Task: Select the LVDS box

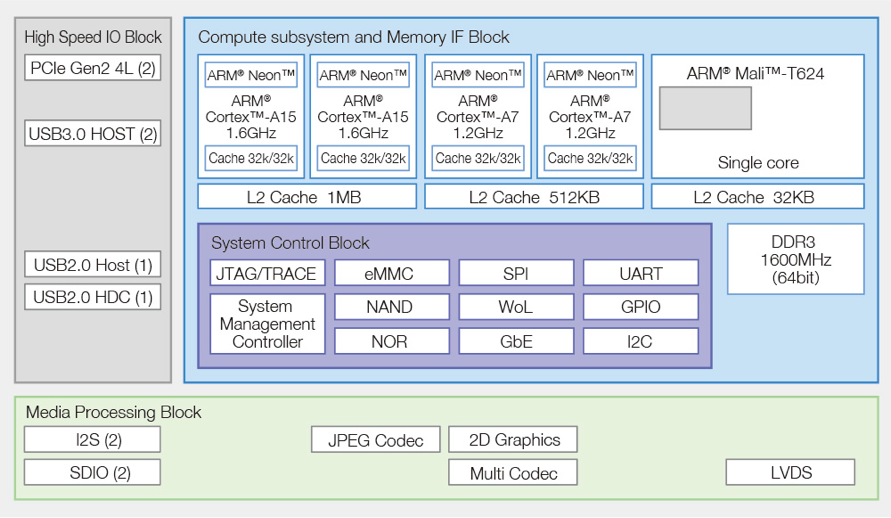Action: click(x=790, y=473)
